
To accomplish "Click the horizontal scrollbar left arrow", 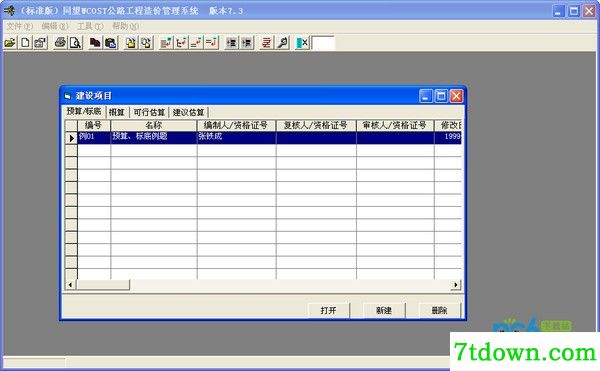I will point(70,285).
